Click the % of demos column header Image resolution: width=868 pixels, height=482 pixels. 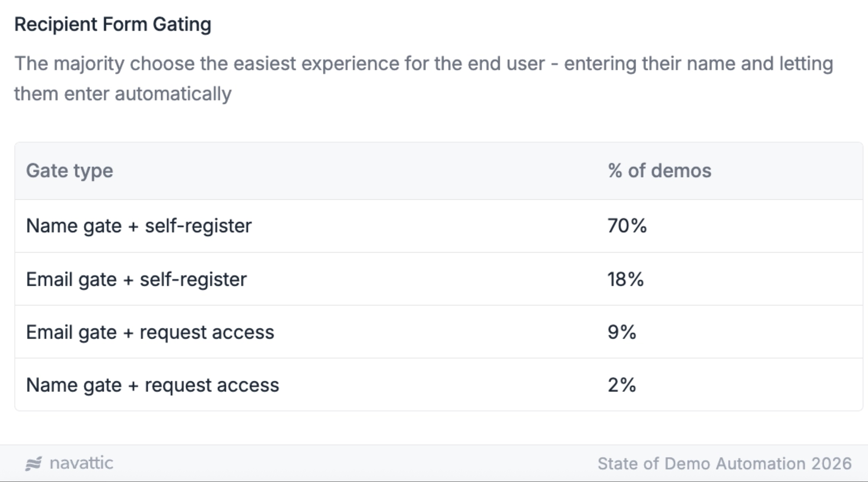(659, 171)
